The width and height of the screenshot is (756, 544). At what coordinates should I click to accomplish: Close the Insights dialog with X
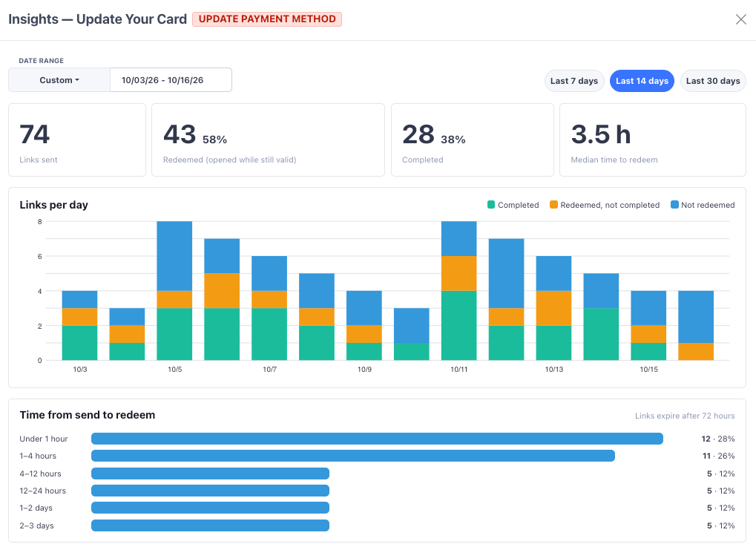click(740, 19)
